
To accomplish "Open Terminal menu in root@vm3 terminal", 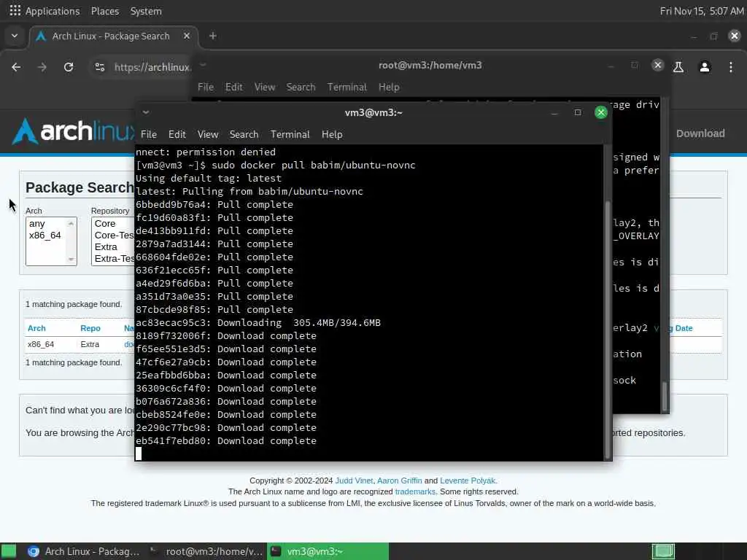I will pos(347,87).
